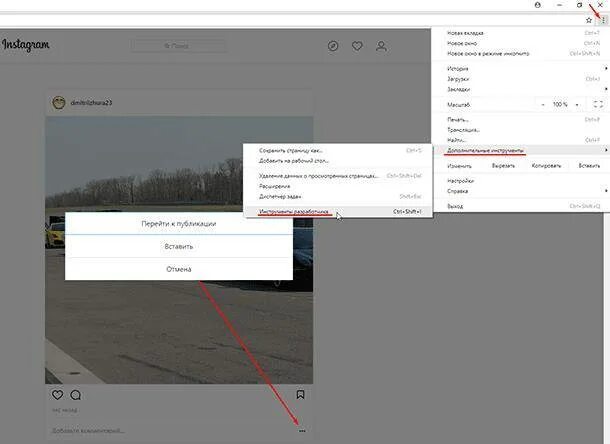Screen dimensions: 610x444
Task: Click 'Перейти к публикации' in the dialog
Action: [x=179, y=224]
